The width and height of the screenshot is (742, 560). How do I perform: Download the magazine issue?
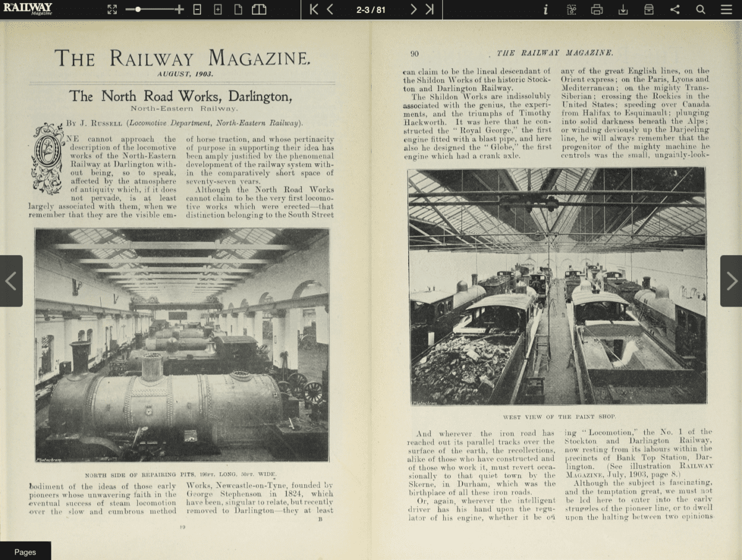coord(623,9)
